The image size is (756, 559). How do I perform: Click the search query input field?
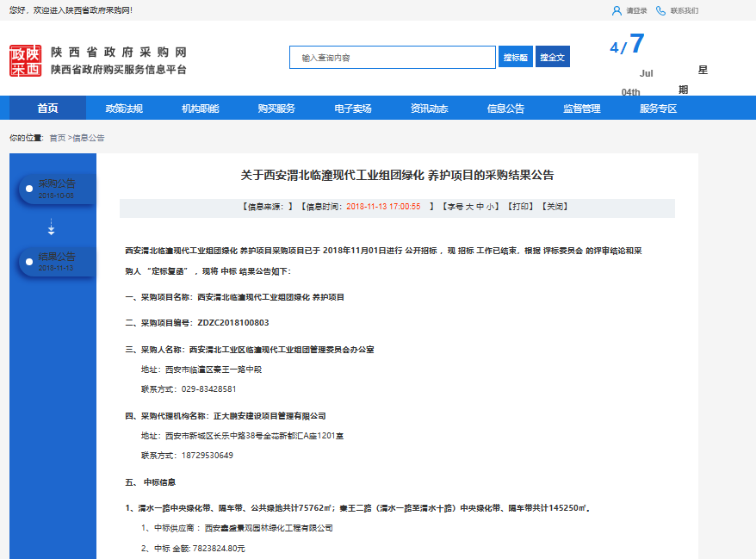(392, 58)
